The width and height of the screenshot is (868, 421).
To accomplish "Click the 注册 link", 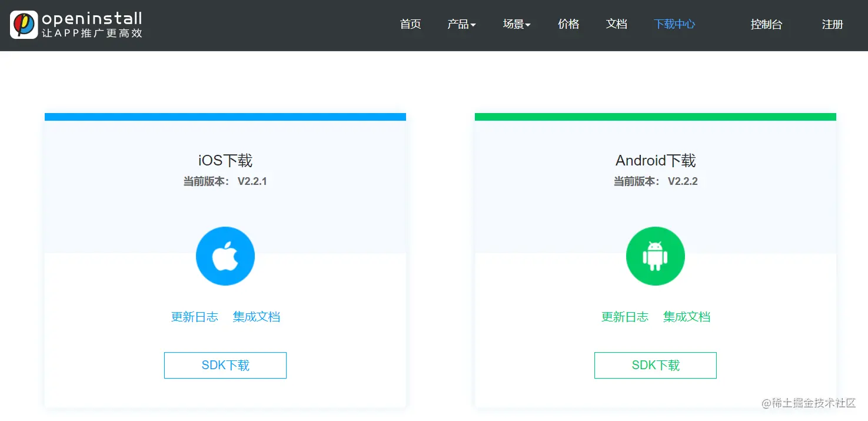I will click(x=833, y=24).
